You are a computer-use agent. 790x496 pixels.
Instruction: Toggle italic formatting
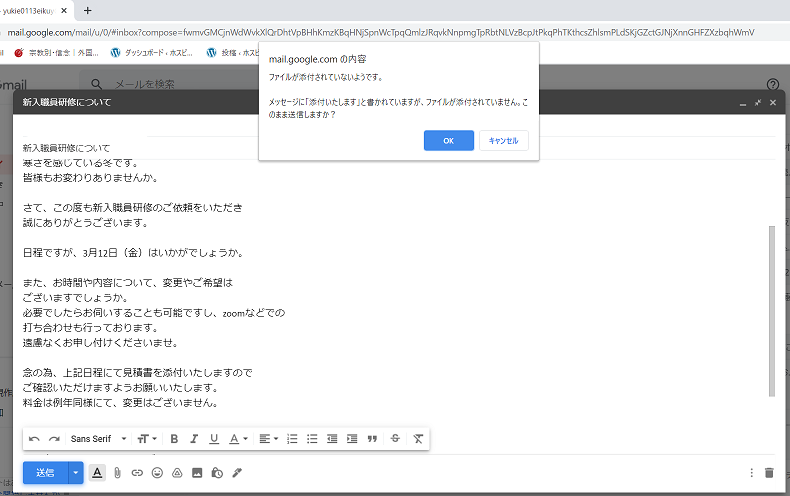tap(194, 439)
